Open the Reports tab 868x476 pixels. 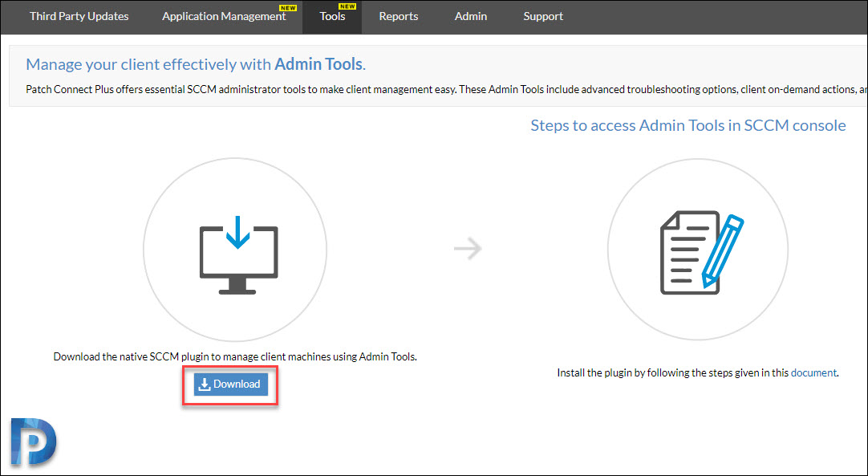(399, 17)
